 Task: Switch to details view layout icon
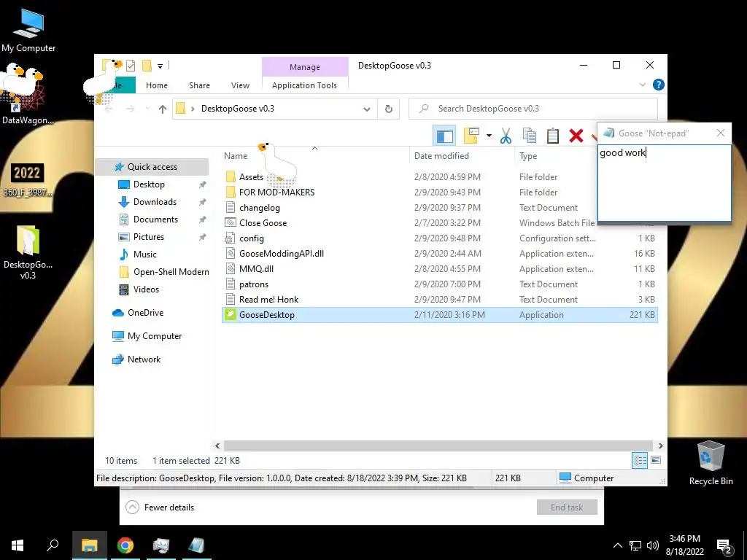[x=640, y=460]
